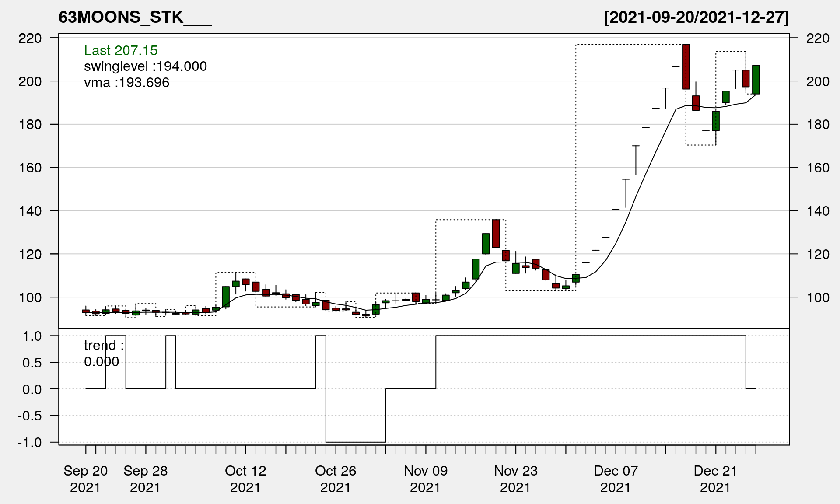Viewport: 840px width, 504px height.
Task: Click the swinglevel :194.000 text
Action: pyautogui.click(x=145, y=66)
